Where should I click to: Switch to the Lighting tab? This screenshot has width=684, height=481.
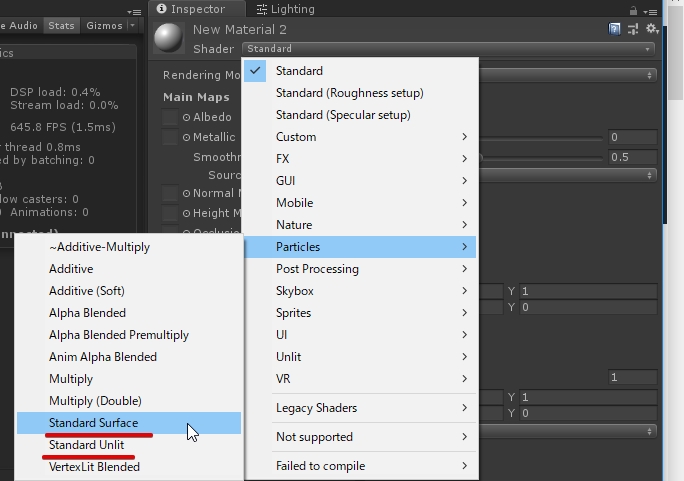point(286,9)
